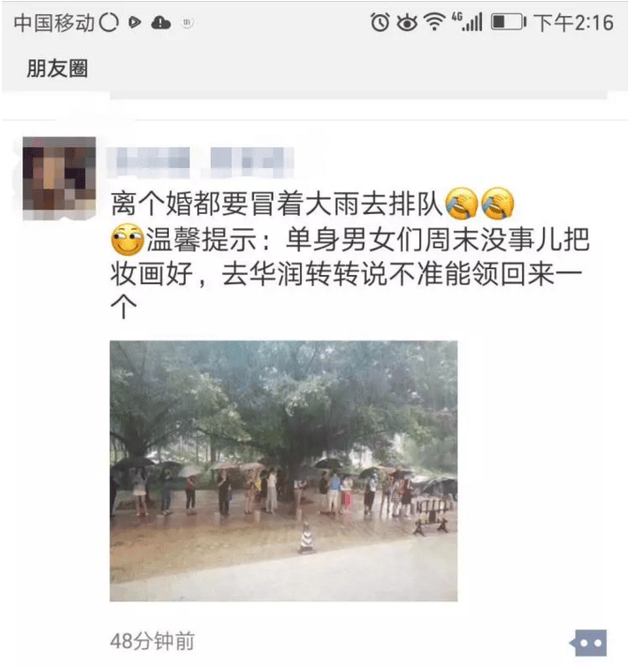View the rainy queue photo full screen

(284, 471)
